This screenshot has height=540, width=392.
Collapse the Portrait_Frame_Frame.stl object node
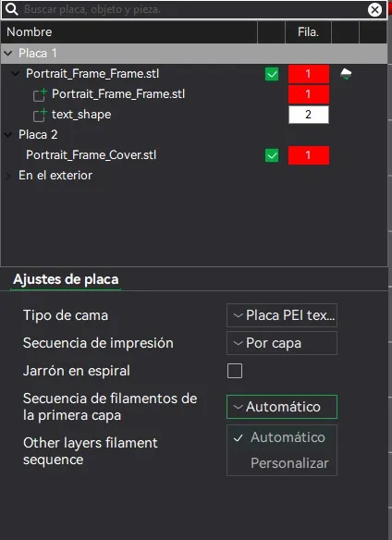16,74
